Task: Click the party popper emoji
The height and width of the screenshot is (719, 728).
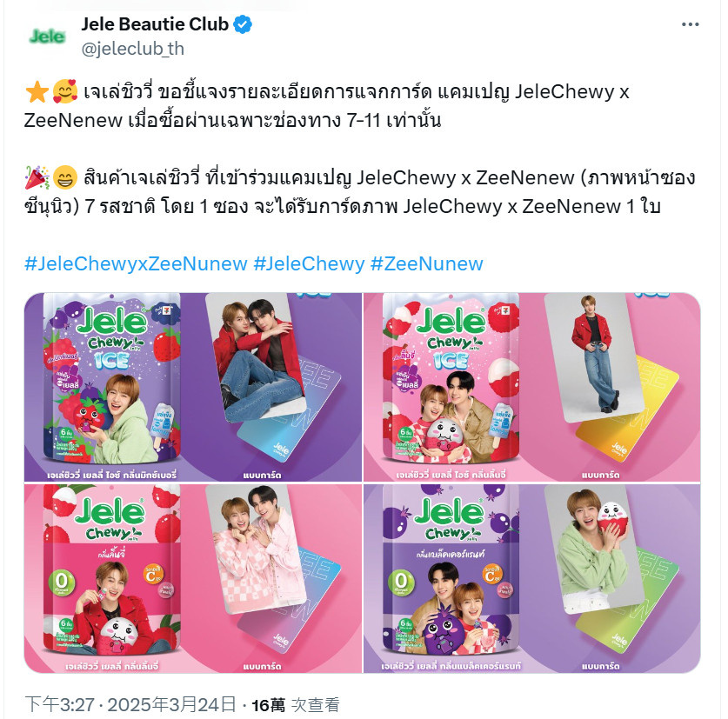Action: 37,177
